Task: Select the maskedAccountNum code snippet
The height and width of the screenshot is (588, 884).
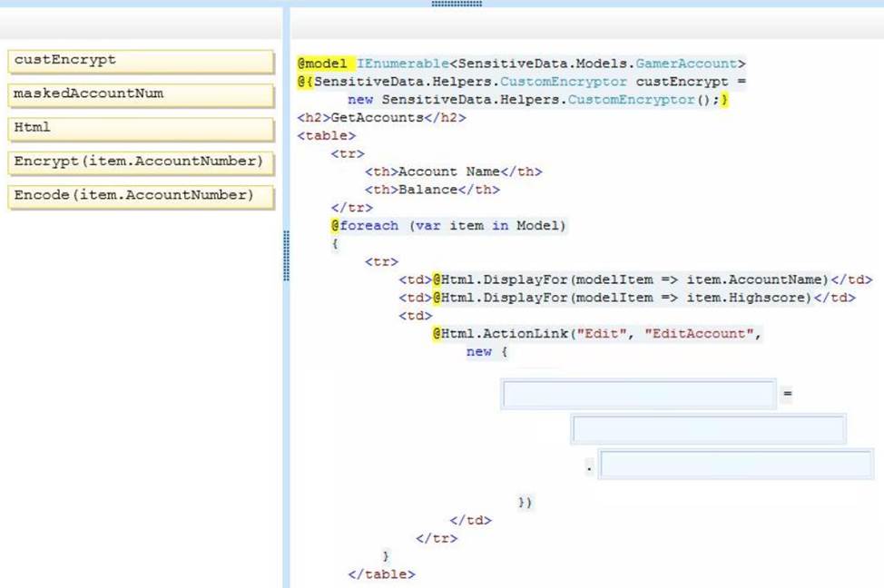Action: (x=141, y=95)
